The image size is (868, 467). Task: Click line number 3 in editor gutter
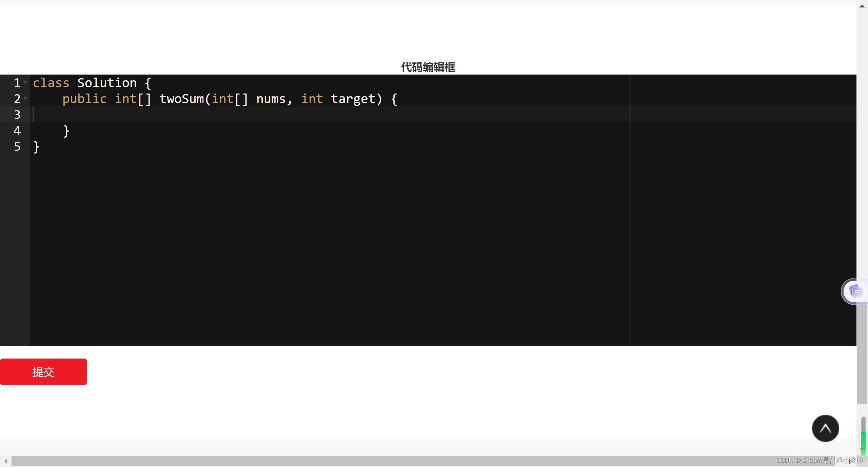click(x=17, y=115)
